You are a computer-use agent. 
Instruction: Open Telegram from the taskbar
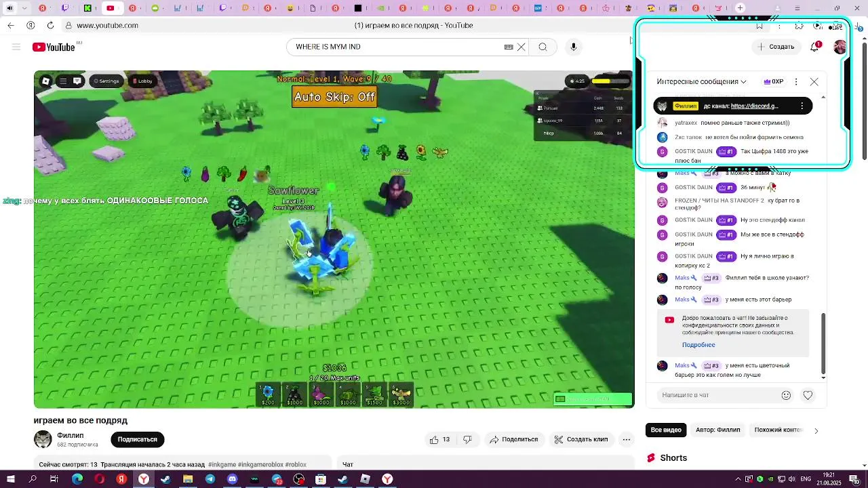pos(210,479)
